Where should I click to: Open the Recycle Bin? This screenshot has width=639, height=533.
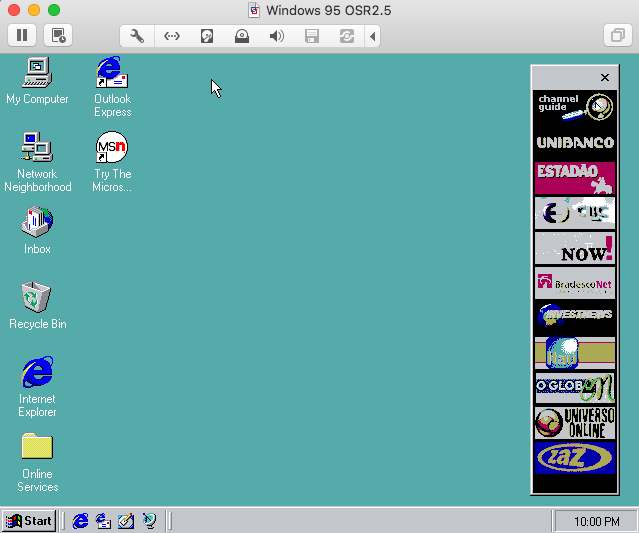tap(37, 298)
